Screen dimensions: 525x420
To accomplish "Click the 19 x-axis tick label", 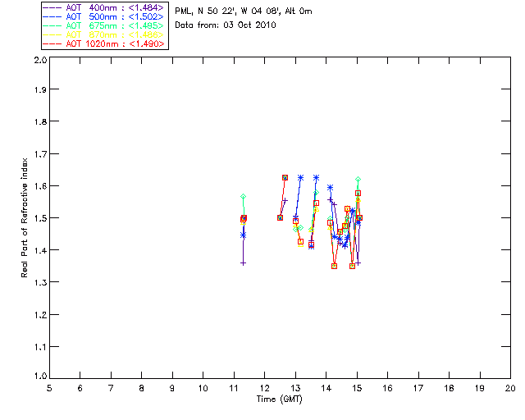I will point(480,388).
